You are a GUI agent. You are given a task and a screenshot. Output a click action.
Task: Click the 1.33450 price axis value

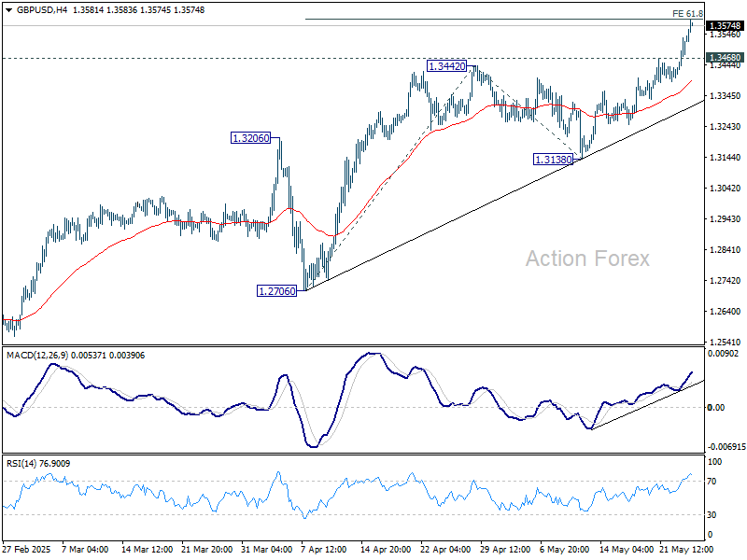(726, 96)
